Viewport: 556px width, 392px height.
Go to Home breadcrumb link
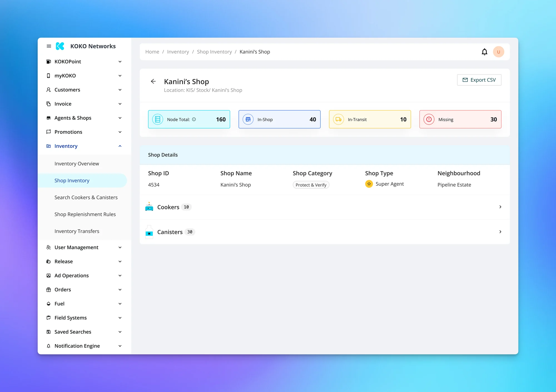tap(152, 52)
